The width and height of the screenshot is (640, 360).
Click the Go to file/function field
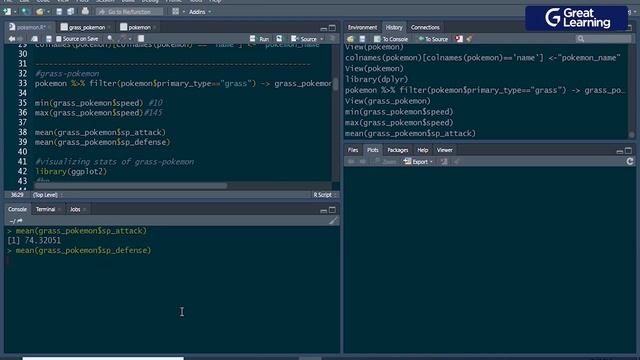(x=129, y=12)
